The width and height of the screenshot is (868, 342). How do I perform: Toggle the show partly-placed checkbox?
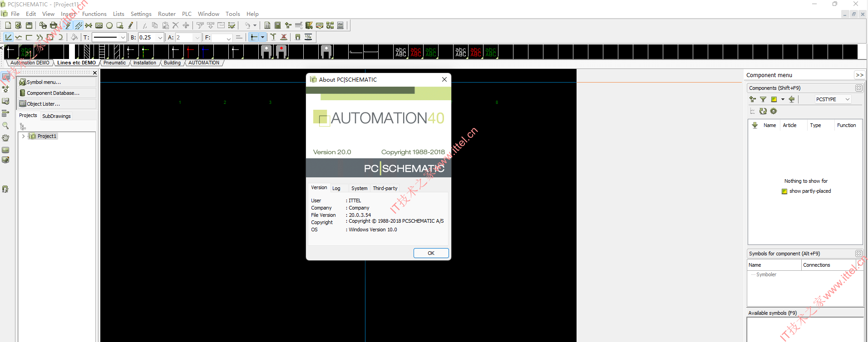tap(784, 191)
